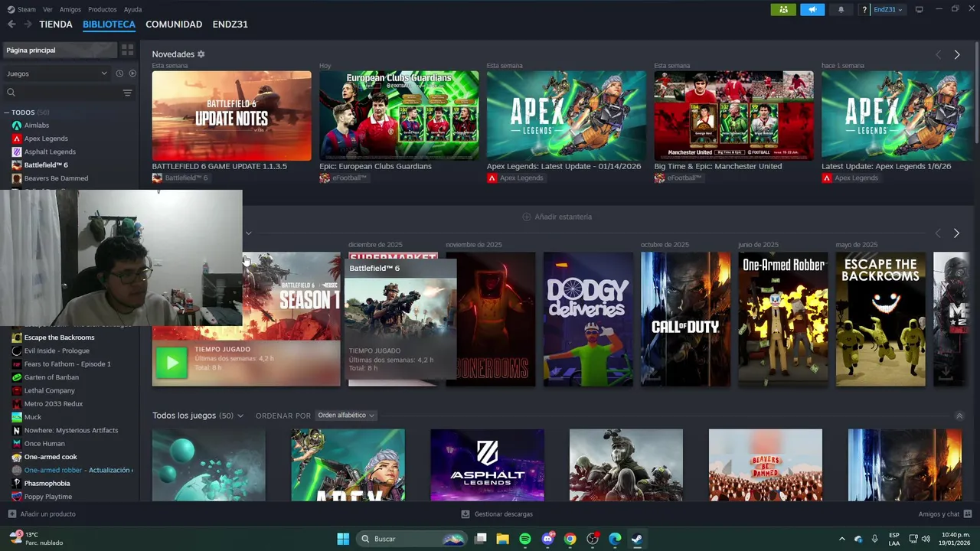Open the EndZ31 account dropdown
The width and height of the screenshot is (980, 551).
pos(888,10)
